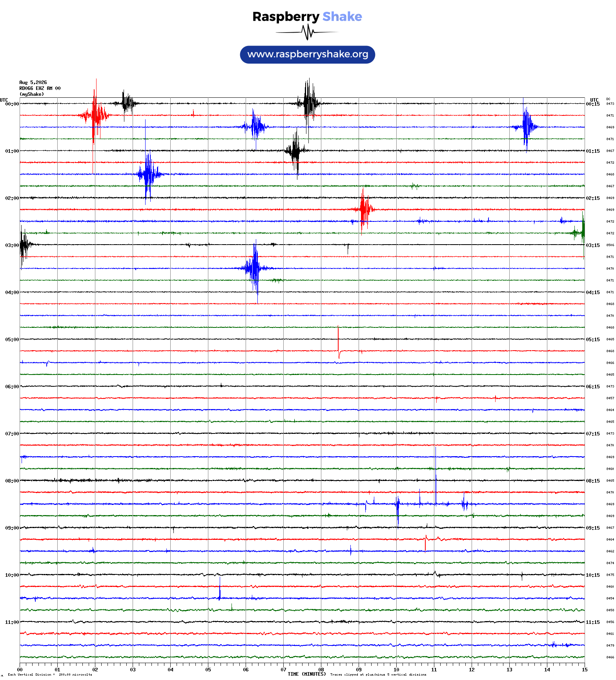This screenshot has width=616, height=680.
Task: Click the blue burst near minute 13
Action: (x=525, y=127)
